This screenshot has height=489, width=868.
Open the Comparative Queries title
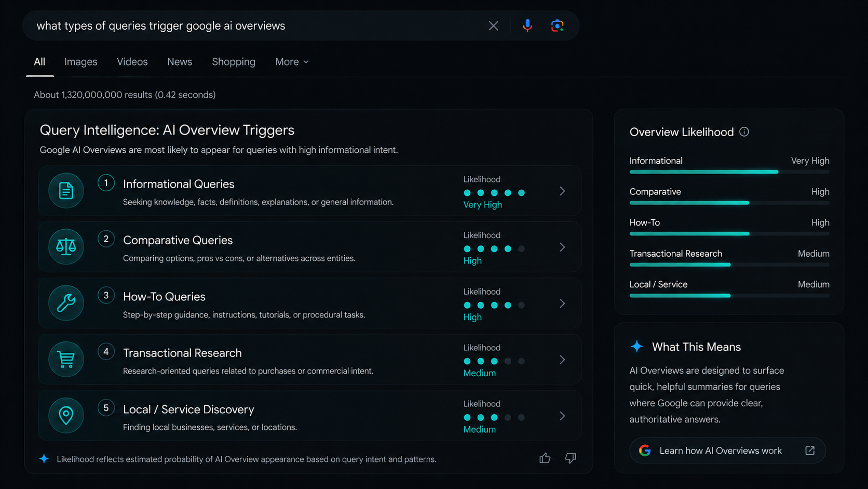click(178, 240)
